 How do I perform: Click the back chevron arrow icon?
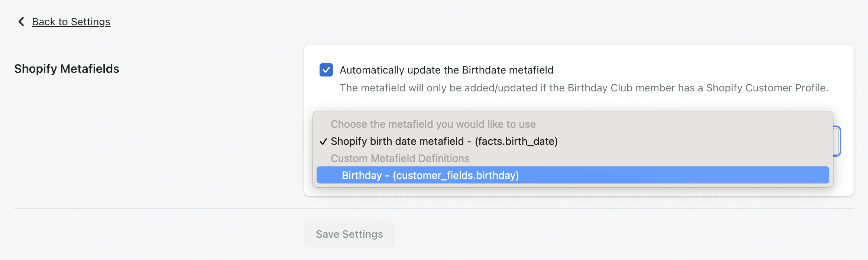pos(21,22)
